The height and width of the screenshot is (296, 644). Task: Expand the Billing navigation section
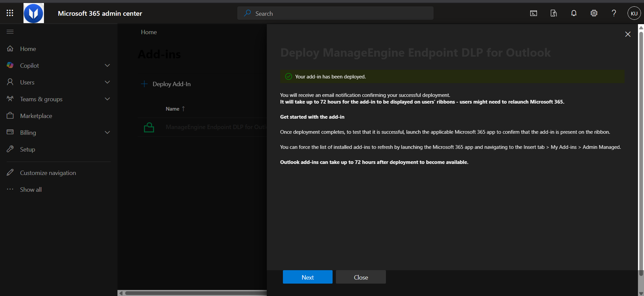107,132
